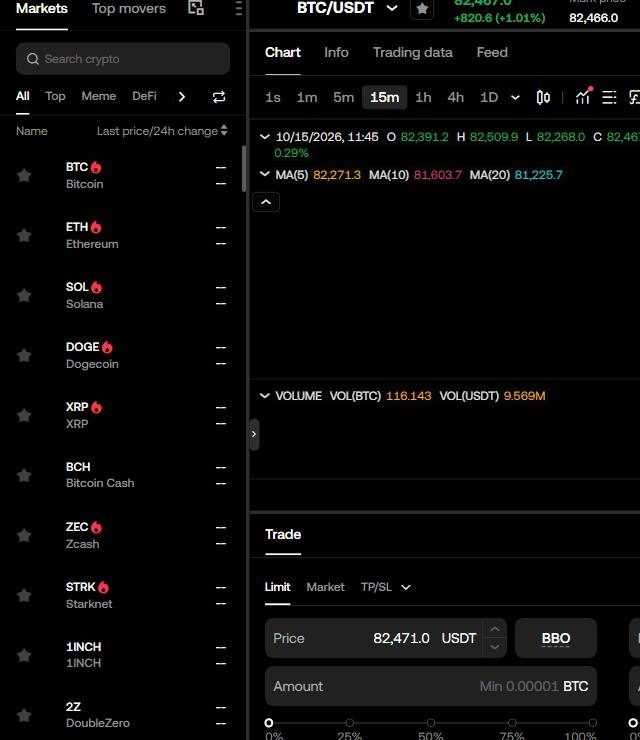This screenshot has width=640, height=740.
Task: Select the 15m chart interval
Action: pyautogui.click(x=385, y=98)
